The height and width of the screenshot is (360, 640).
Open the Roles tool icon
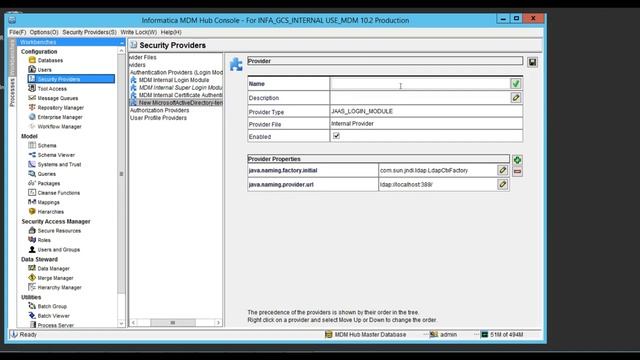(x=32, y=240)
